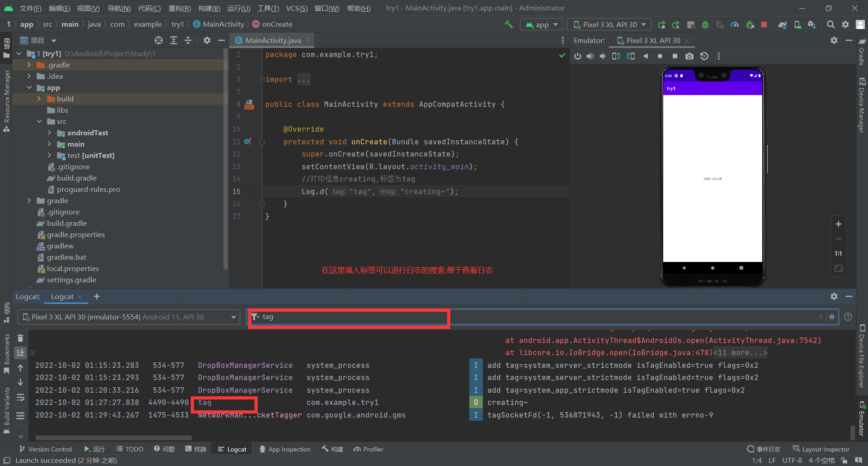Expand the main source folder

tap(49, 144)
